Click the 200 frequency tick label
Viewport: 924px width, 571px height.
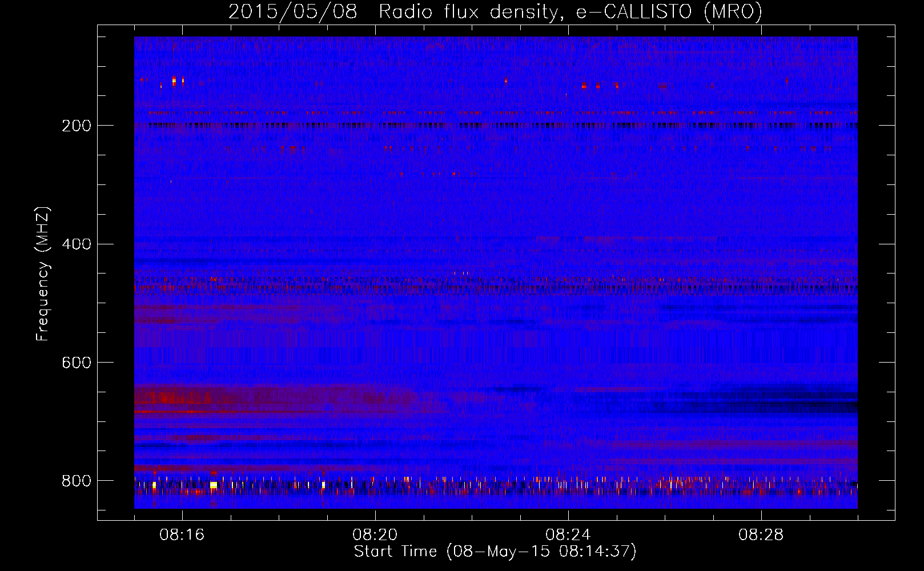77,126
